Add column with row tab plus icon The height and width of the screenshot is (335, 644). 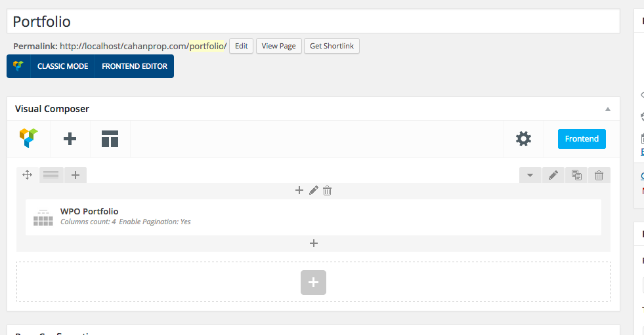(x=75, y=175)
